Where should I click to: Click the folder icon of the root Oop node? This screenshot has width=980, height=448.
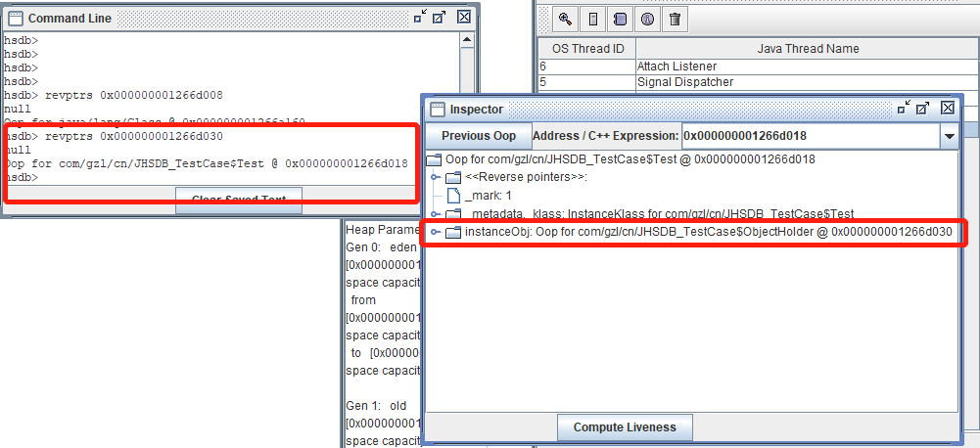(x=433, y=159)
